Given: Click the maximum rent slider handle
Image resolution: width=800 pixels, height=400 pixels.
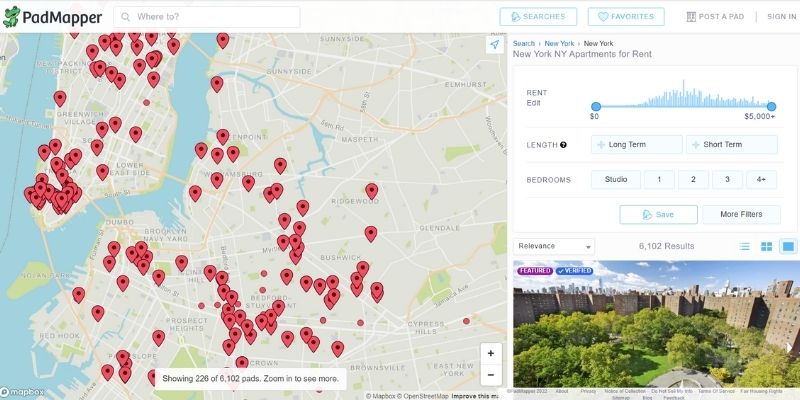Looking at the screenshot, I should 772,105.
